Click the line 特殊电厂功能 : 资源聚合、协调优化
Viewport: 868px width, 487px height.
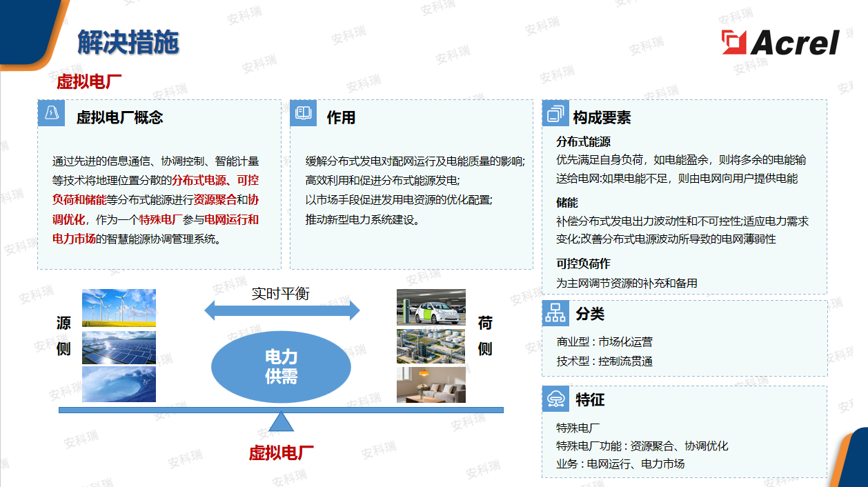(x=642, y=446)
